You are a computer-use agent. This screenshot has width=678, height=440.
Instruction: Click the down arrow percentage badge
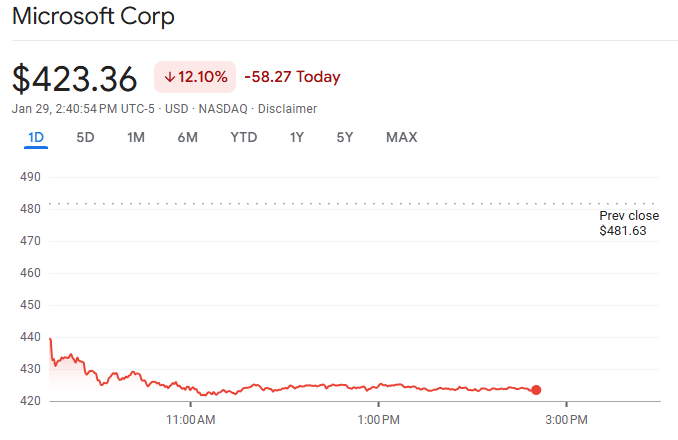point(195,77)
